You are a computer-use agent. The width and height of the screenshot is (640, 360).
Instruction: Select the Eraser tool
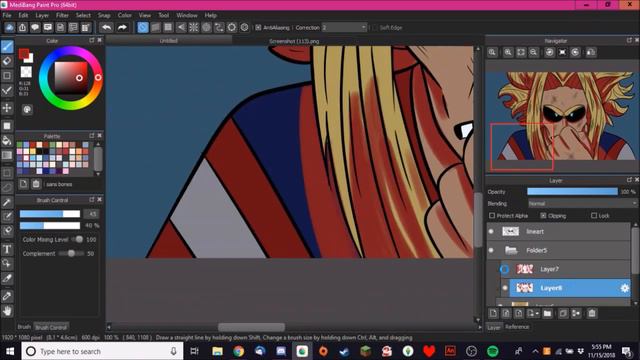pos(7,61)
